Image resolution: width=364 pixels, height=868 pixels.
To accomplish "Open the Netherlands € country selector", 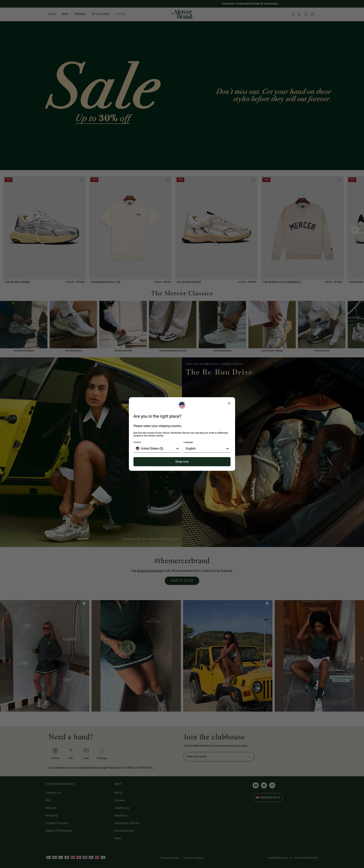I will [268, 798].
